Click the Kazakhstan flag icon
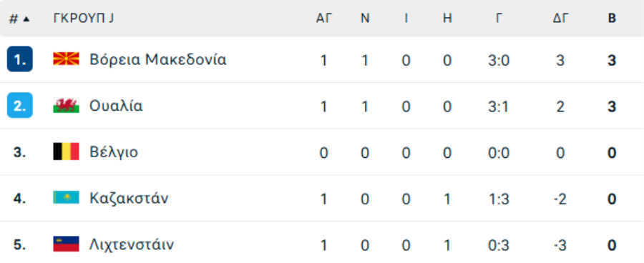The height and width of the screenshot is (263, 644). 66,198
